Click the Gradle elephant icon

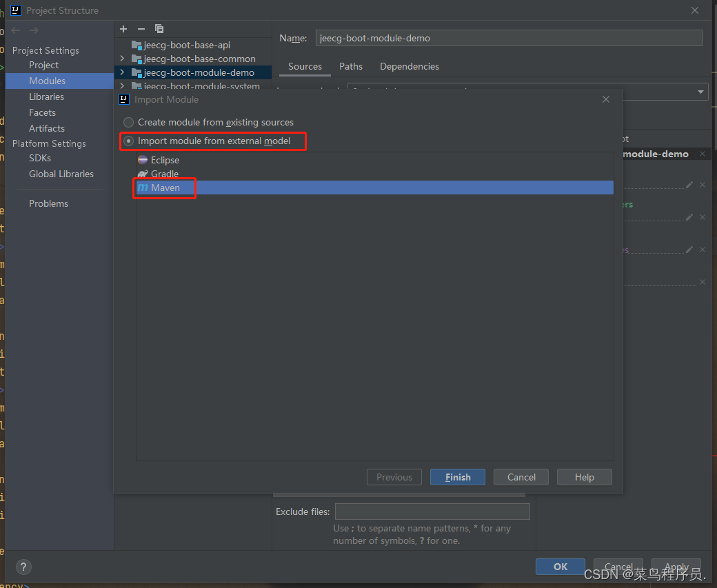143,174
